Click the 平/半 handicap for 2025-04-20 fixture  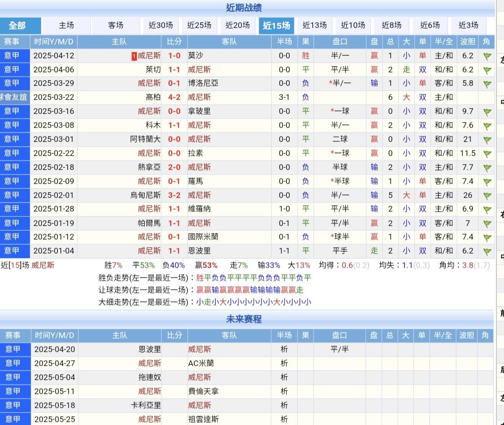(339, 349)
